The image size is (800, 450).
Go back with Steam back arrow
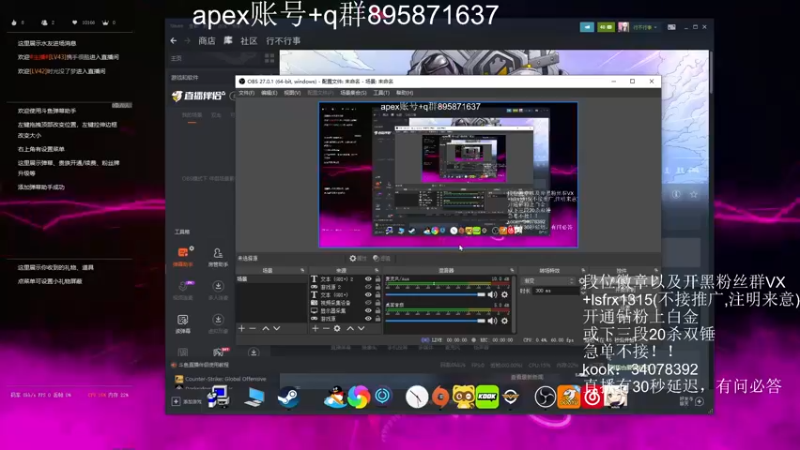[x=173, y=41]
